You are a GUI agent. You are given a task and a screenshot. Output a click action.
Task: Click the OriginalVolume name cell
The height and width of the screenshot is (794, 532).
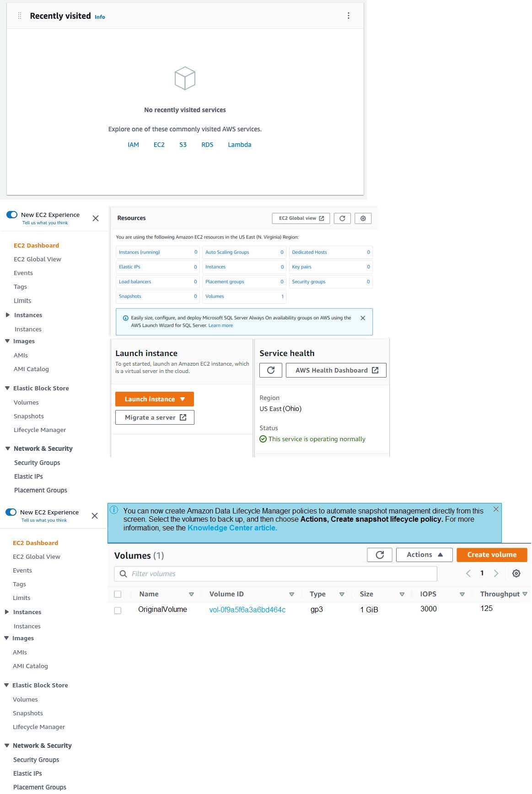(162, 610)
